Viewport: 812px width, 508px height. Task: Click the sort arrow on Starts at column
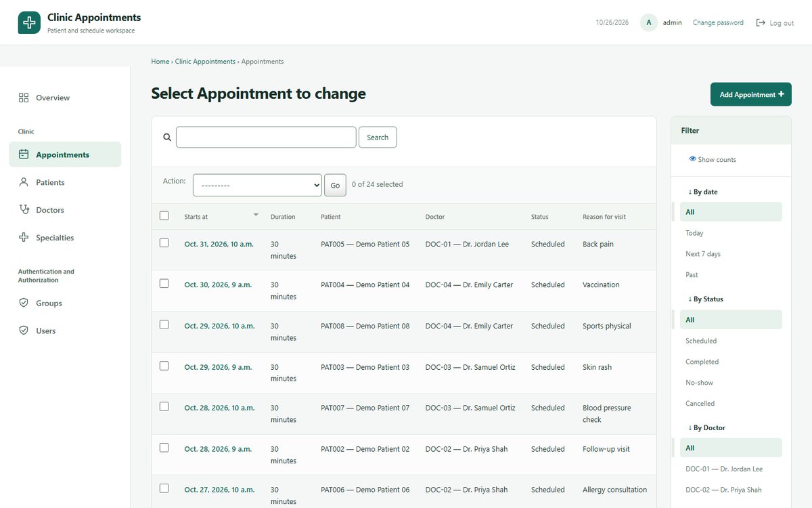click(x=256, y=215)
